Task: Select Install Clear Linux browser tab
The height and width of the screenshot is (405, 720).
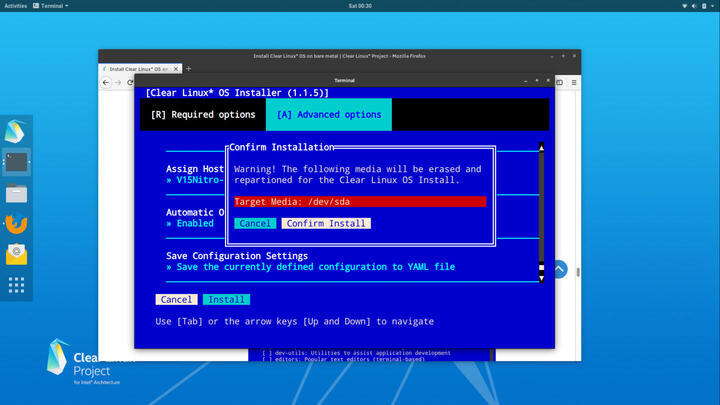Action: pos(140,69)
